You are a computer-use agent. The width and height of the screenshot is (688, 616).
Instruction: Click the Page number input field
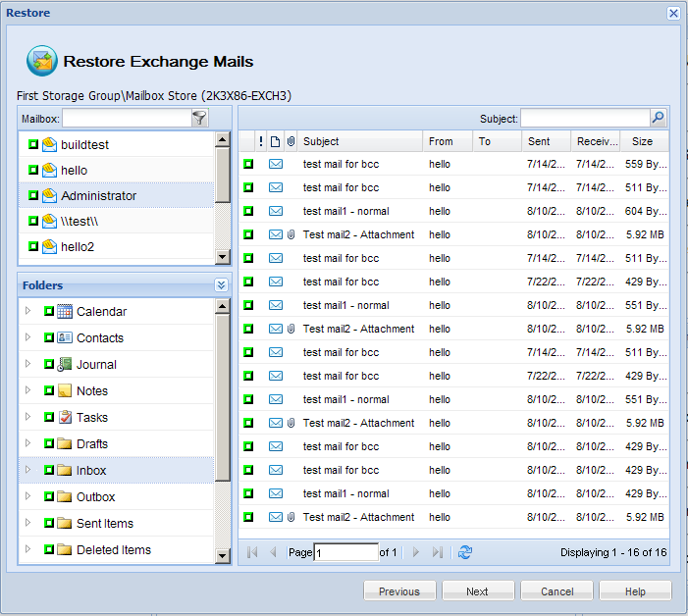click(x=346, y=552)
